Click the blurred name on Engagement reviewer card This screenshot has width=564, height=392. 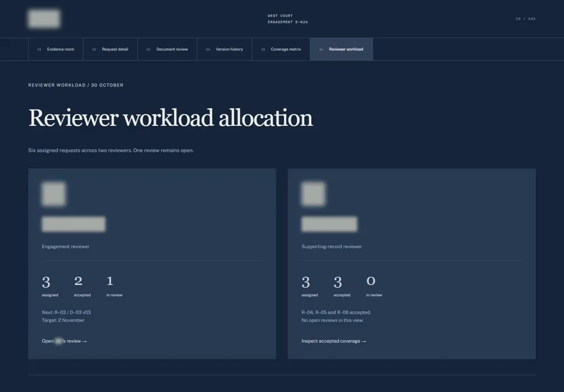tap(74, 224)
